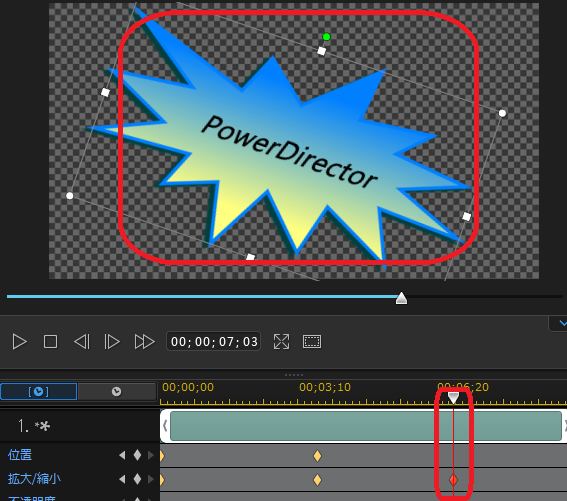Expand the panel chevron at right edge
Image resolution: width=567 pixels, height=501 pixels.
tap(562, 323)
